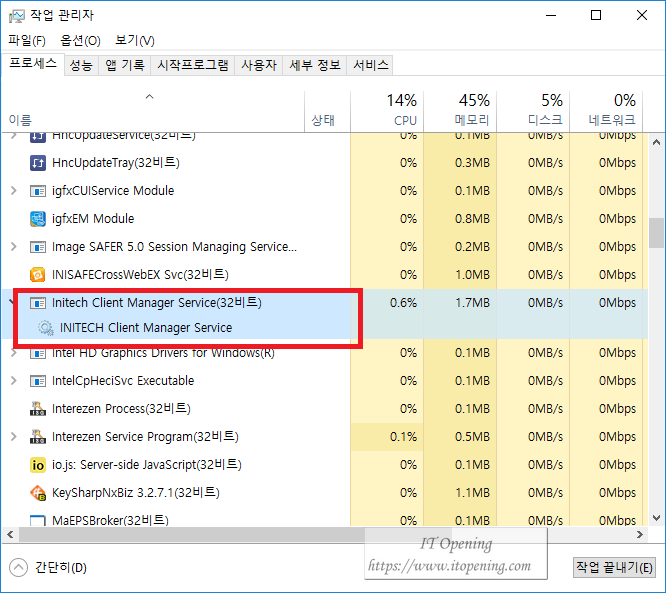
Task: Click the horizontal scrollbar right arrow
Action: click(x=640, y=535)
